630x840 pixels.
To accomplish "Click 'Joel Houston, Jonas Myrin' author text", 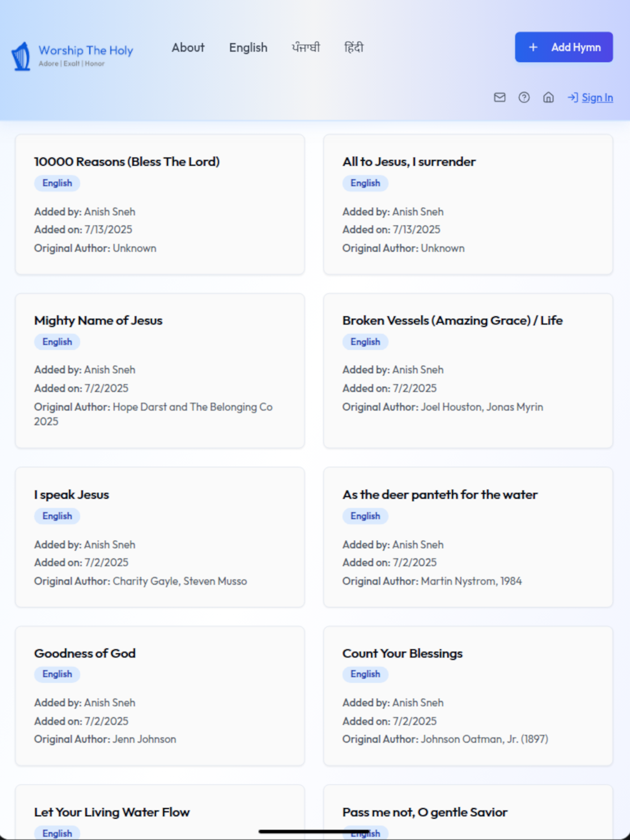I will (482, 407).
